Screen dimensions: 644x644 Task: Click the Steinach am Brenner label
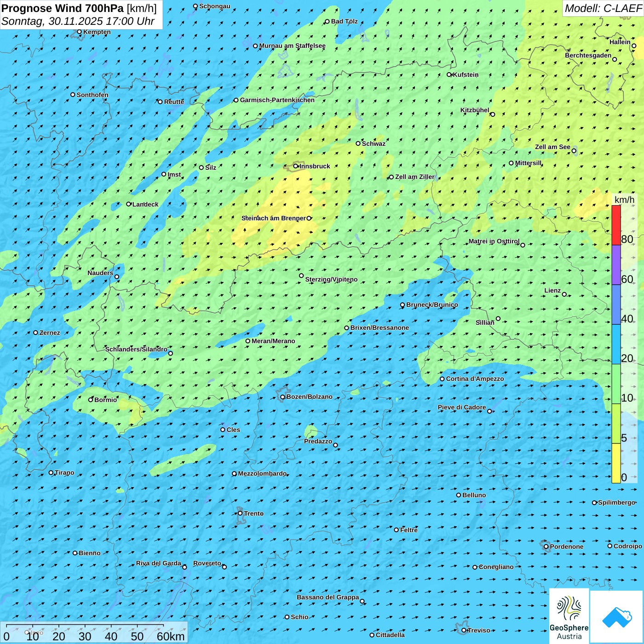pos(273,218)
